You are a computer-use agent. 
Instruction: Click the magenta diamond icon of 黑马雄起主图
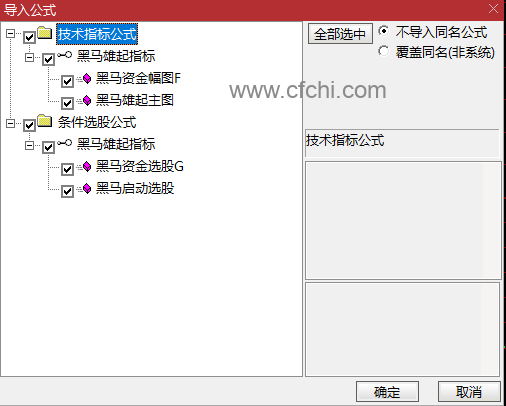(x=87, y=100)
